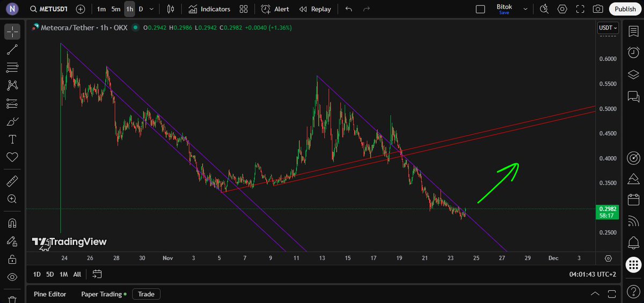Open symbol search for METUSDT

49,9
